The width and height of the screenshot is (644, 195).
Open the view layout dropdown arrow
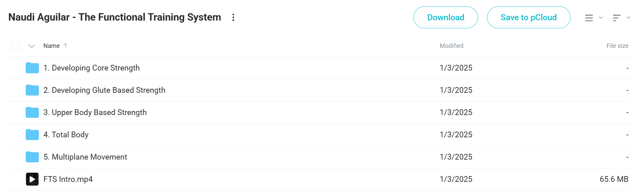pyautogui.click(x=601, y=18)
